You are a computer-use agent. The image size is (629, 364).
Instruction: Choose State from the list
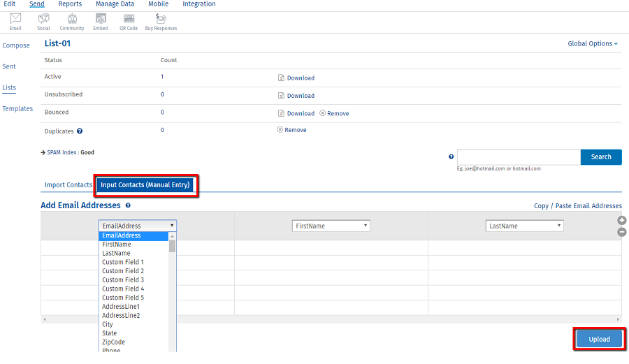(133, 333)
